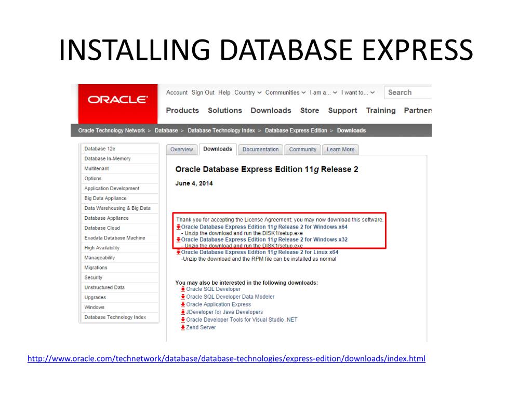Image resolution: width=532 pixels, height=399 pixels.
Task: Click download icon beside JDeveloper for Java Developers
Action: coord(183,312)
